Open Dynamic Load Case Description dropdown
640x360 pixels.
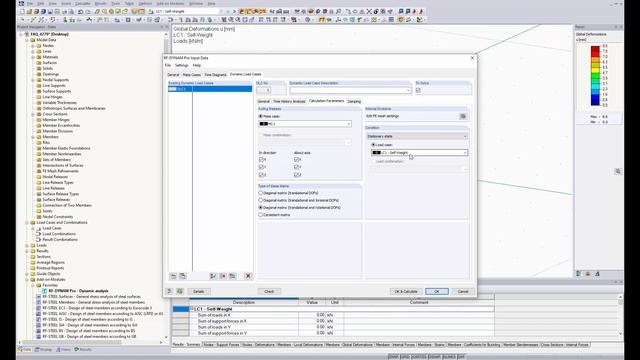point(350,90)
